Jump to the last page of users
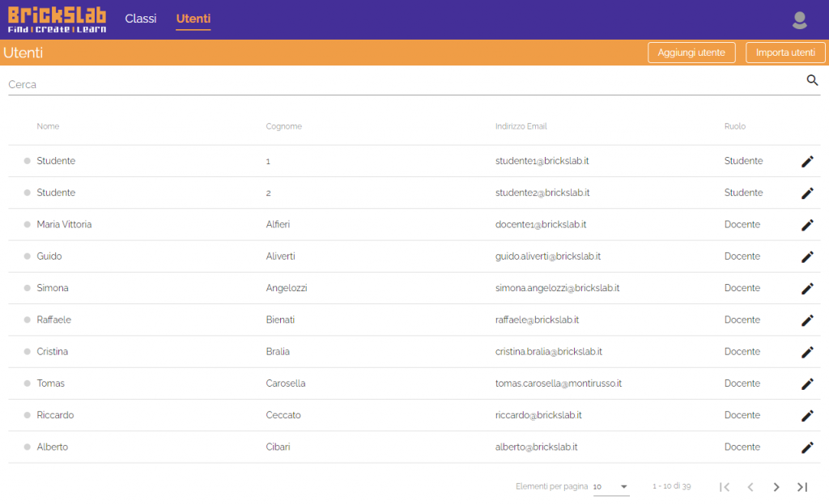This screenshot has height=504, width=829. pyautogui.click(x=801, y=487)
